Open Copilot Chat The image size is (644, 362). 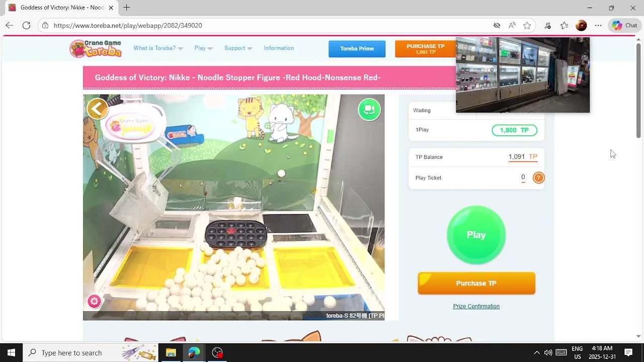click(x=624, y=25)
